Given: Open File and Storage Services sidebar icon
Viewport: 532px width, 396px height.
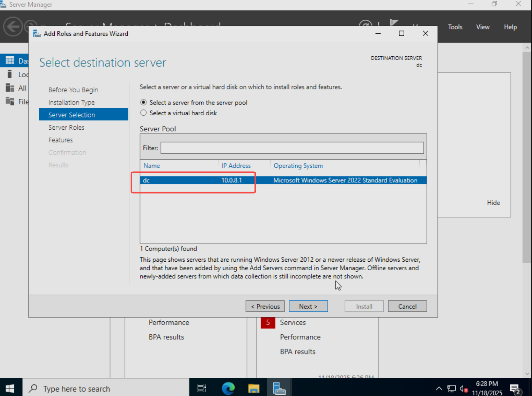Looking at the screenshot, I should [x=10, y=102].
